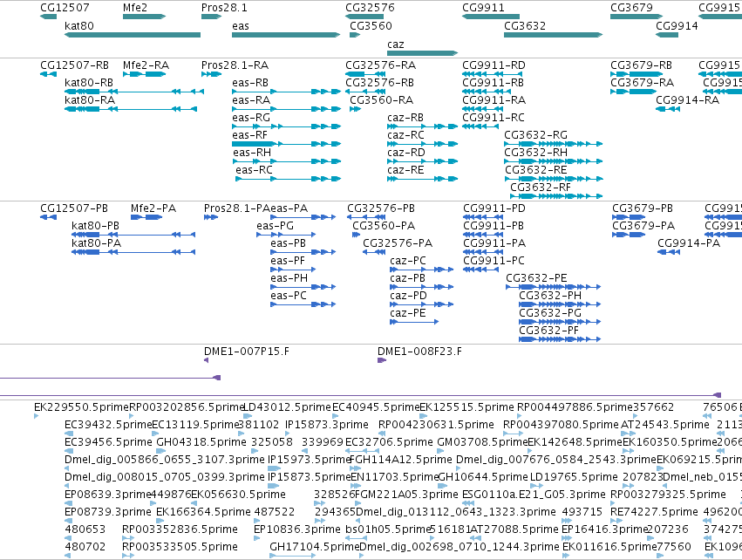Click the CG12507-PB protein label
The width and height of the screenshot is (742, 560).
point(74,208)
